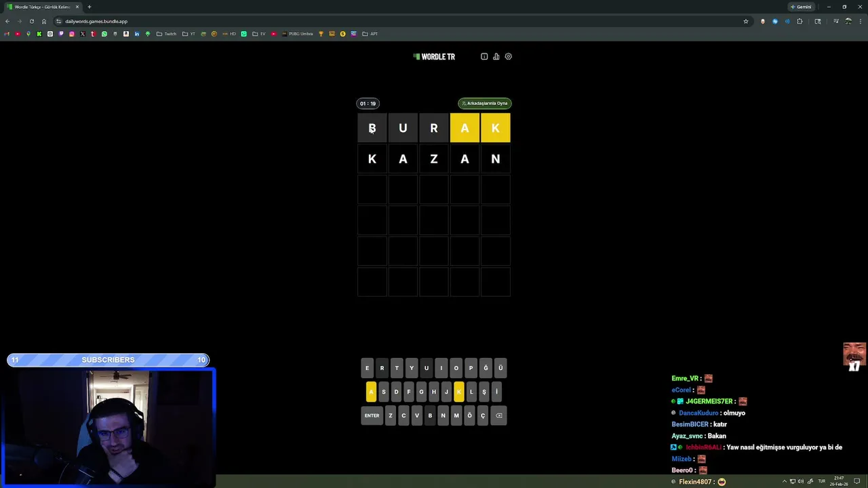This screenshot has height=488, width=868.
Task: Open the HD bookmark
Action: (x=229, y=34)
